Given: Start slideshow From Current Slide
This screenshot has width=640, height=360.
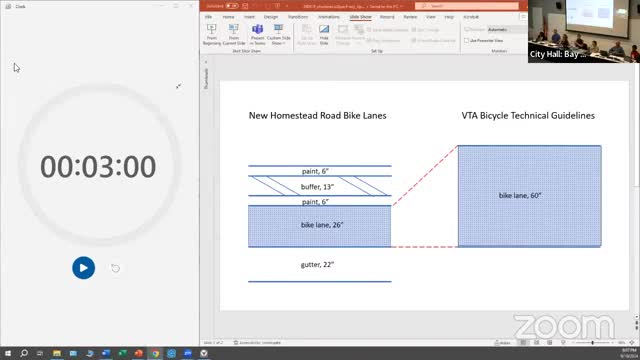Looking at the screenshot, I should click(234, 35).
